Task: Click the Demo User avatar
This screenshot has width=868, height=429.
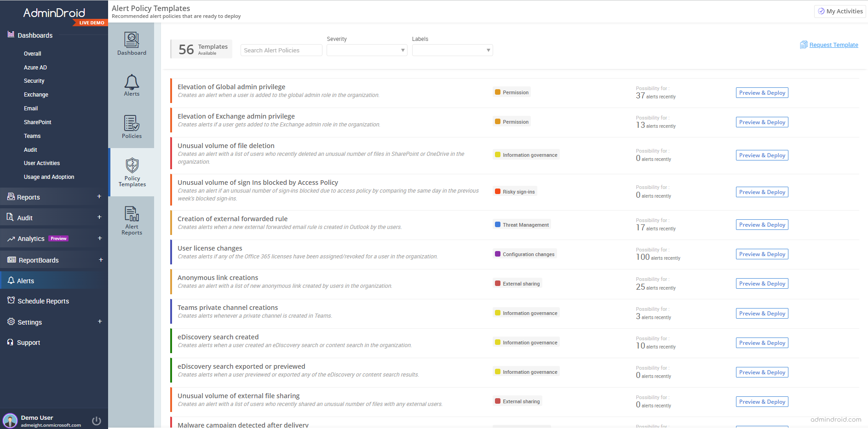Action: point(10,420)
